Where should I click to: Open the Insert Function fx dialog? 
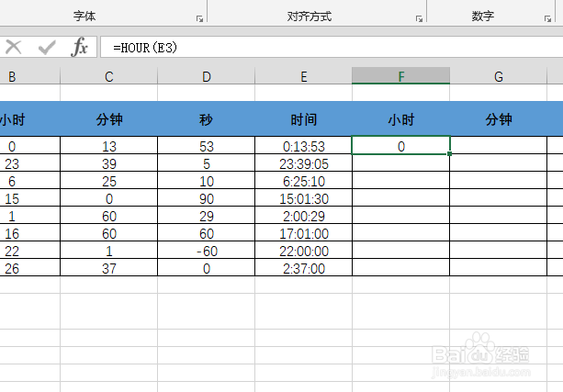80,47
